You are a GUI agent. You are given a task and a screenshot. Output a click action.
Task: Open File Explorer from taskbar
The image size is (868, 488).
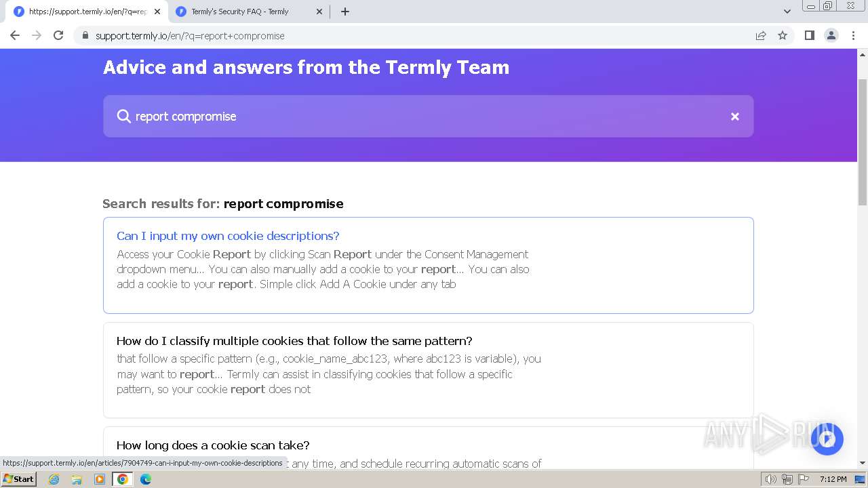pos(77,479)
